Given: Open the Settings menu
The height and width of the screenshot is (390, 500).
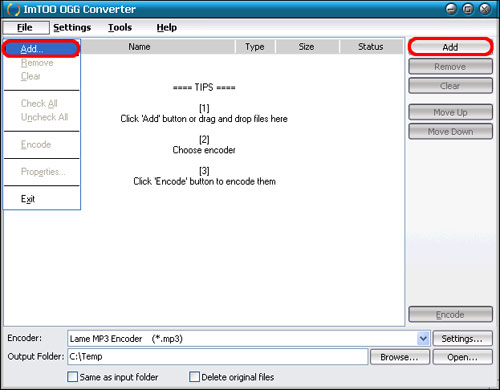Looking at the screenshot, I should pyautogui.click(x=72, y=27).
